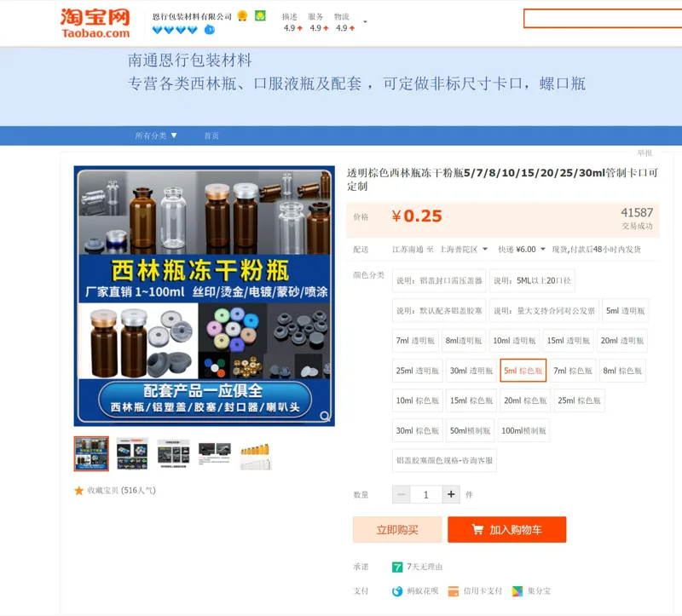This screenshot has width=682, height=616.
Task: Choose the 30ml 透明瓶 option
Action: click(471, 371)
